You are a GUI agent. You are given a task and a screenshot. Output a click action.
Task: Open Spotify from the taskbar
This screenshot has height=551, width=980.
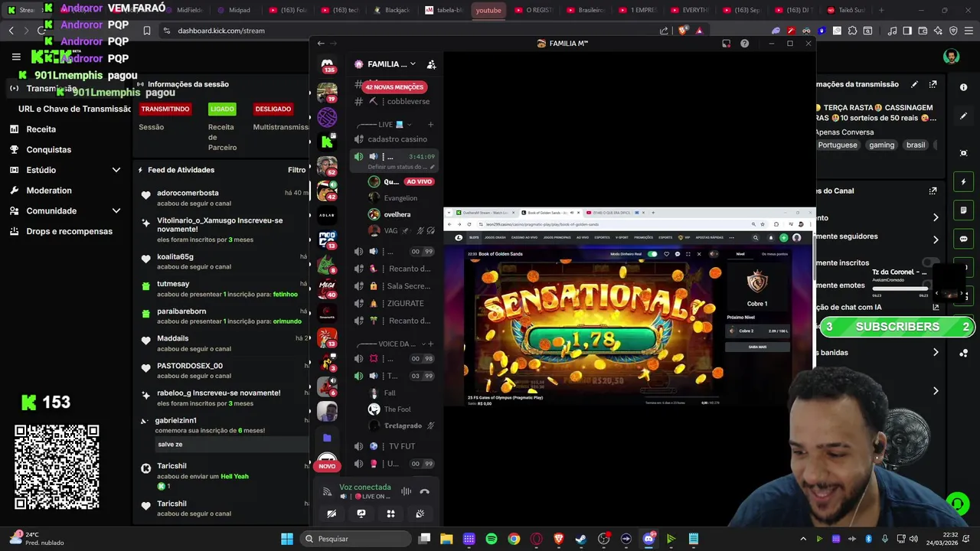pyautogui.click(x=492, y=539)
